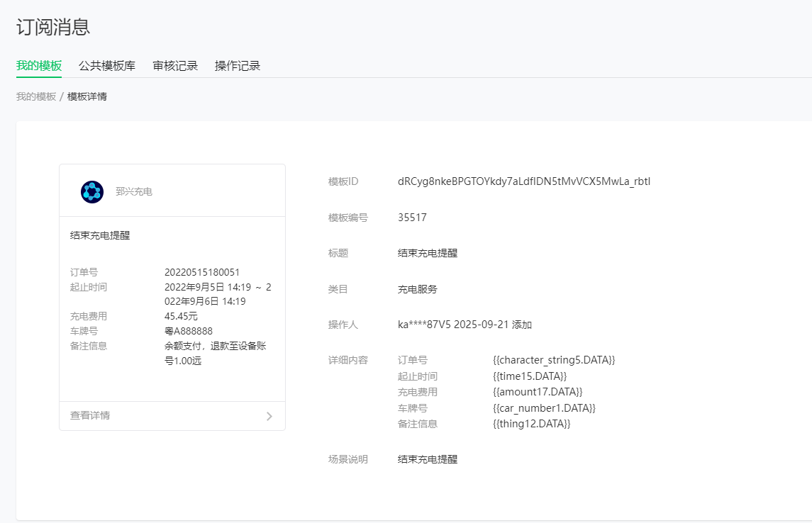The width and height of the screenshot is (812, 523).
Task: Select the 操作记录 tab
Action: coord(238,66)
